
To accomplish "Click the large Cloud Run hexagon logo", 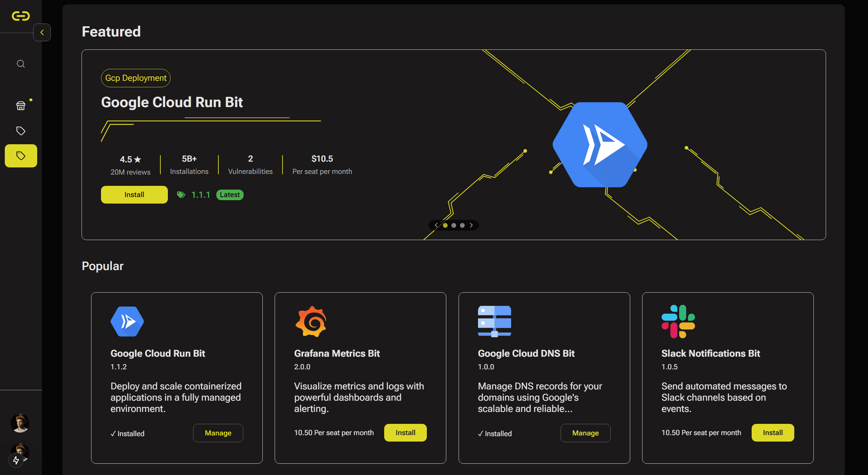I will pyautogui.click(x=600, y=145).
